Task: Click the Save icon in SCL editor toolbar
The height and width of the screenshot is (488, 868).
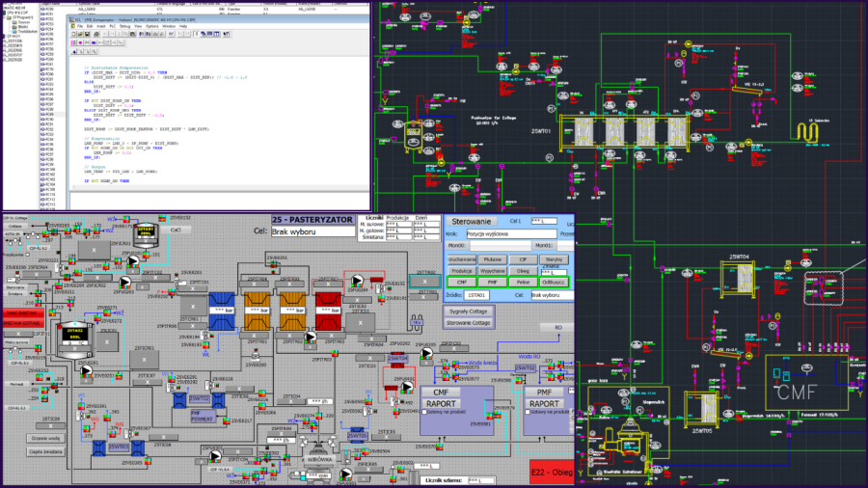Action: coord(88,35)
